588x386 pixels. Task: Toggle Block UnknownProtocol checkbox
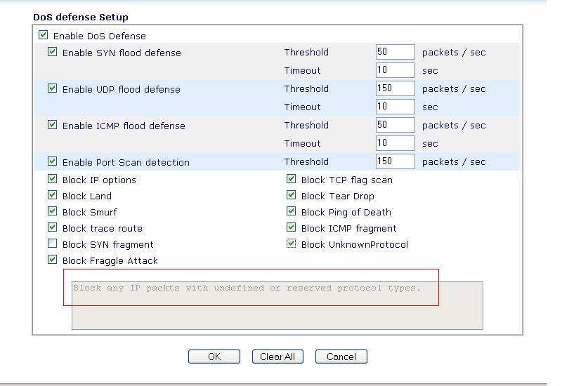(x=292, y=244)
